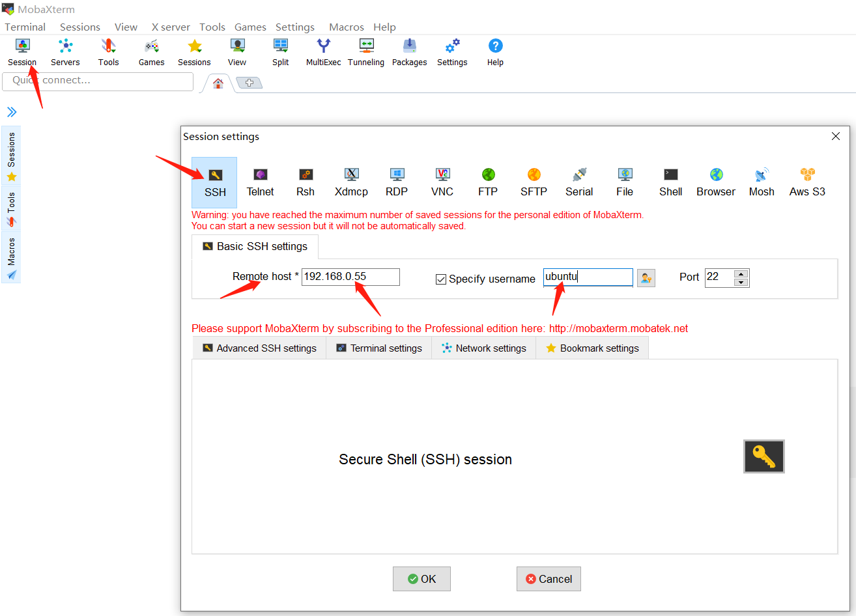856x616 pixels.
Task: Switch to Advanced SSH settings tab
Action: click(259, 348)
